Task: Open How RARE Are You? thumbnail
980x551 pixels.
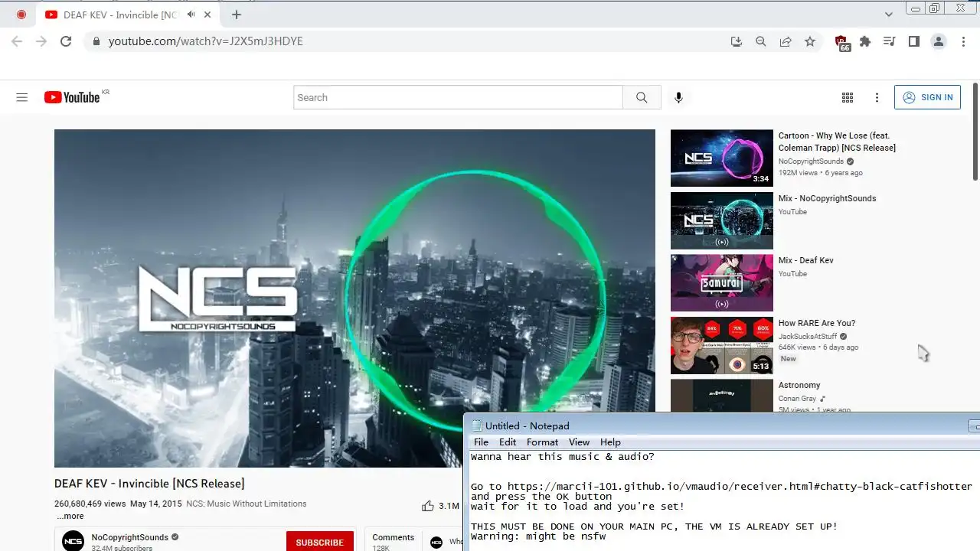Action: (x=722, y=346)
